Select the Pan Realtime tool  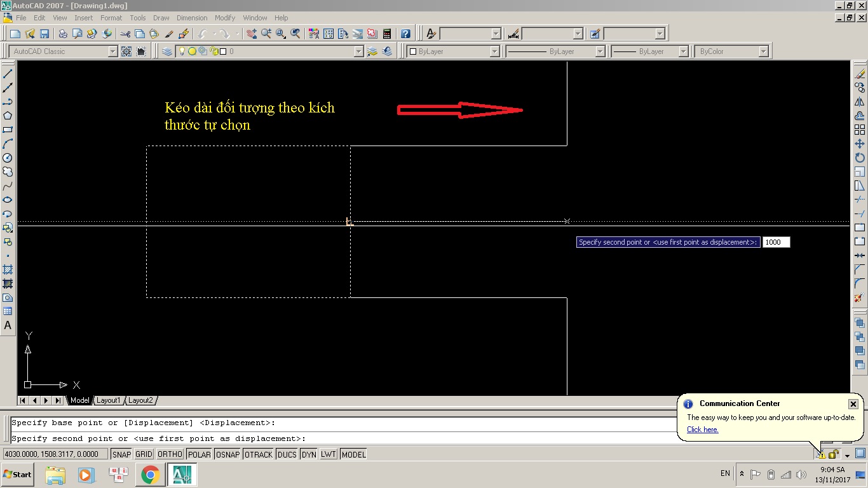[x=252, y=33]
